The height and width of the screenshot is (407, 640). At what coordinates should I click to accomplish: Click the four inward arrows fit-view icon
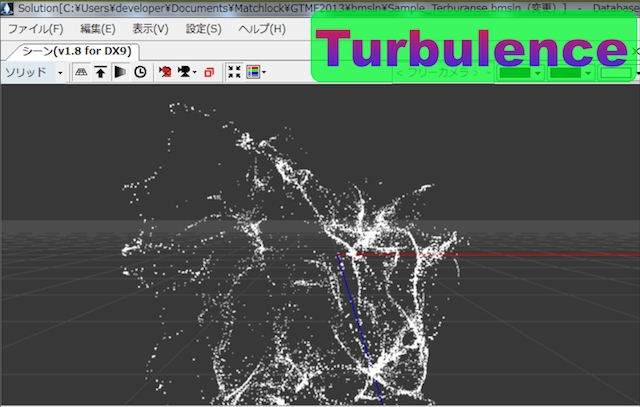234,72
